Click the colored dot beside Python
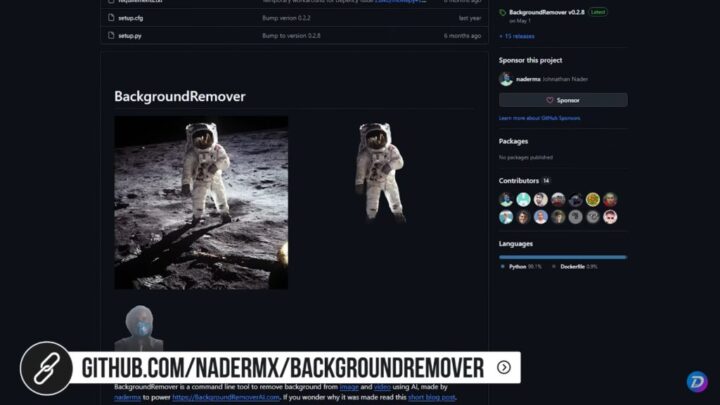Image resolution: width=720 pixels, height=405 pixels. (x=502, y=266)
